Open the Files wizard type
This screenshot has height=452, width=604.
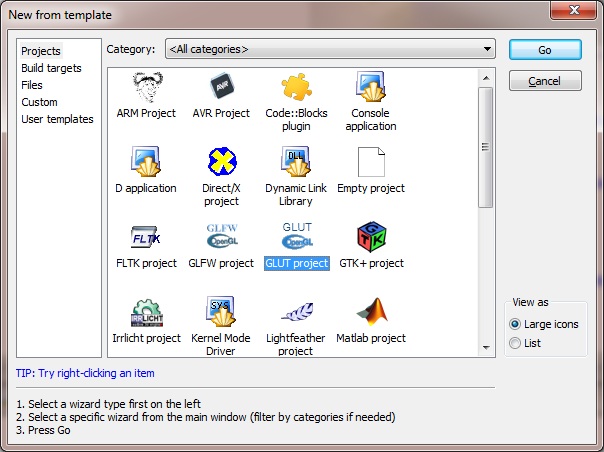(32, 85)
